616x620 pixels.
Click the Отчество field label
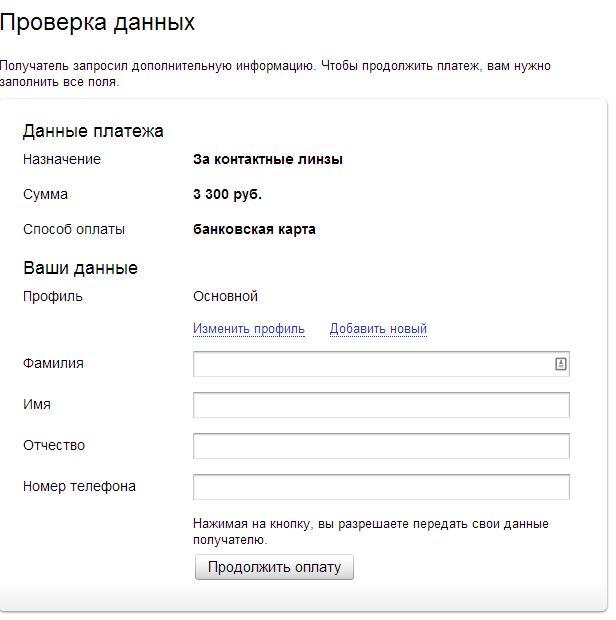pyautogui.click(x=54, y=445)
